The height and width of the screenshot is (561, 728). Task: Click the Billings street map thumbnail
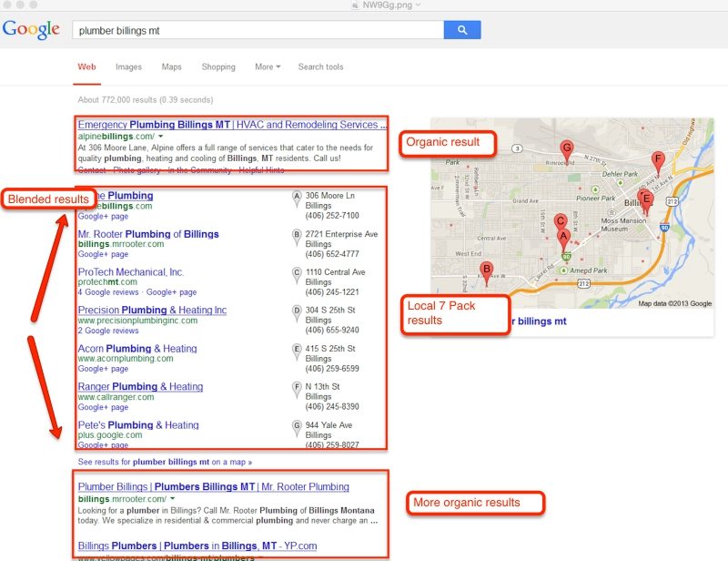coord(572,213)
